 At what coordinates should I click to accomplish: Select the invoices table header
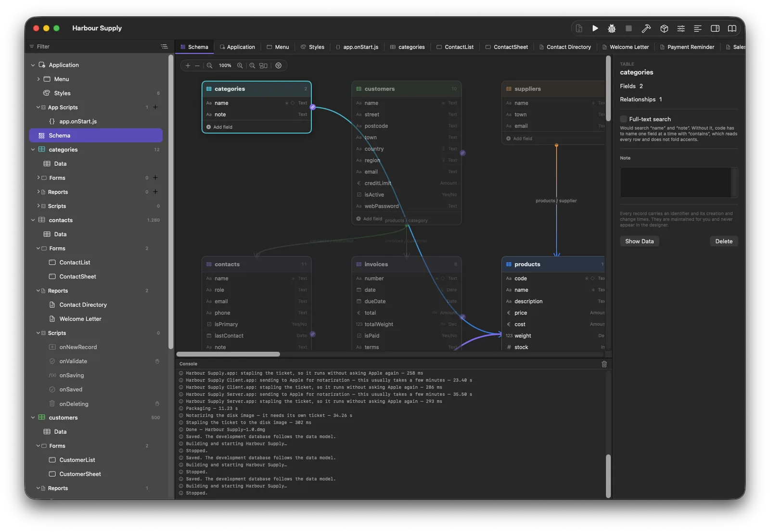click(407, 265)
